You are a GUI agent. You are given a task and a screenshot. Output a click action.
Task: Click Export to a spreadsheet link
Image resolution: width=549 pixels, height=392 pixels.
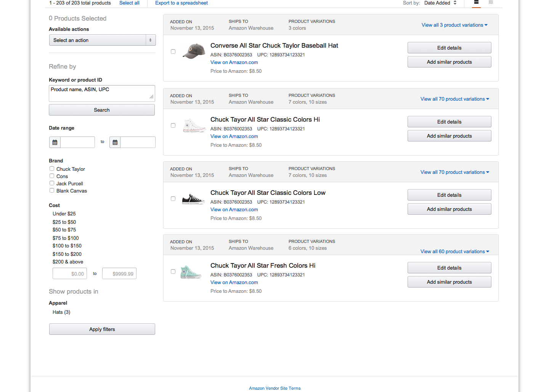click(181, 3)
